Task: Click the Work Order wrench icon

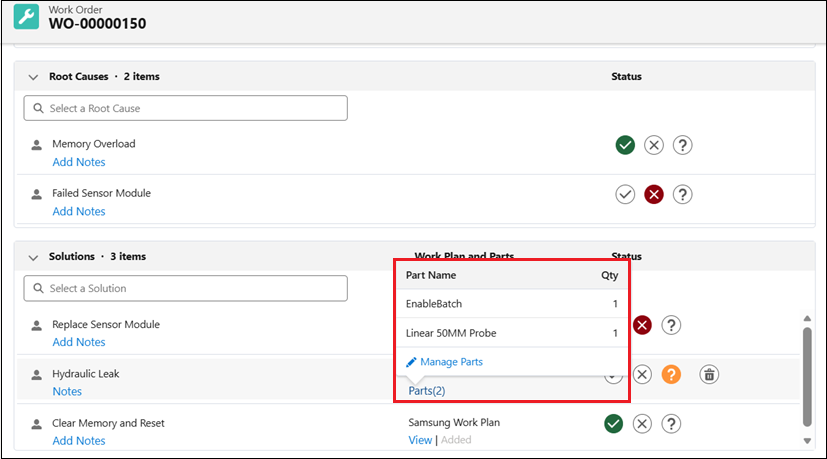Action: point(26,16)
